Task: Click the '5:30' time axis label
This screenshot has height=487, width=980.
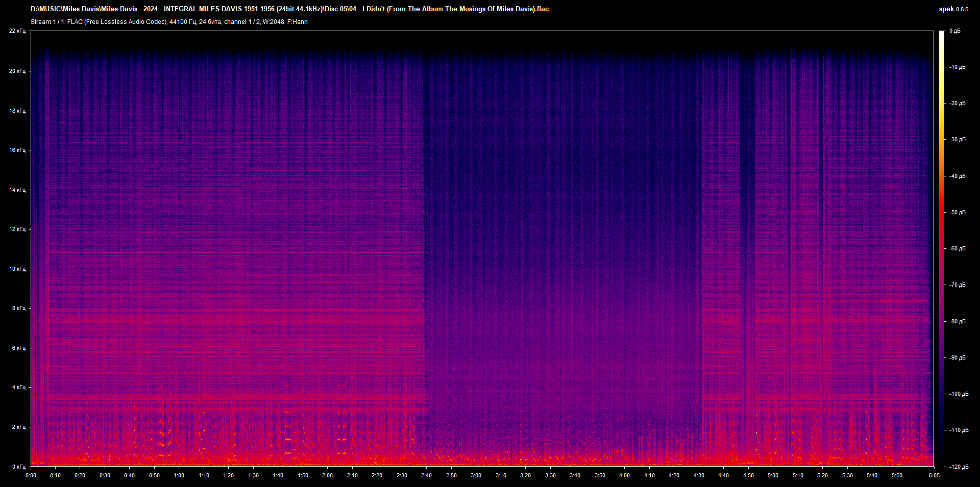Action: point(847,475)
